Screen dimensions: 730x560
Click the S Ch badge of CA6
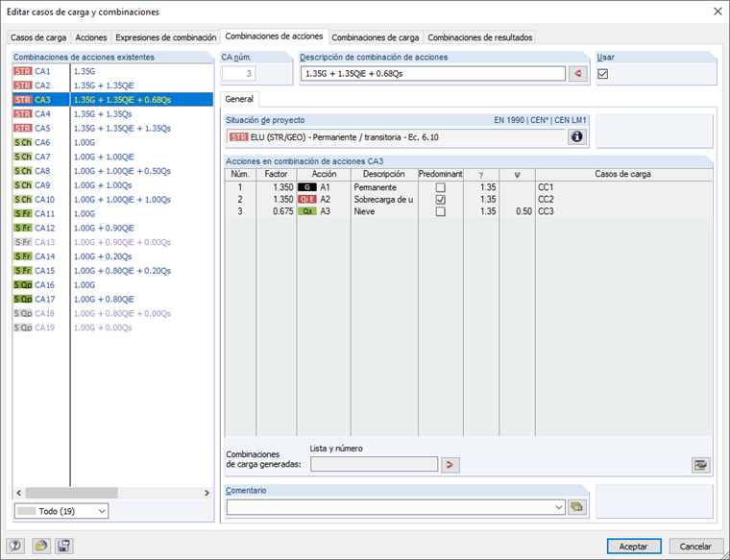[x=23, y=142]
